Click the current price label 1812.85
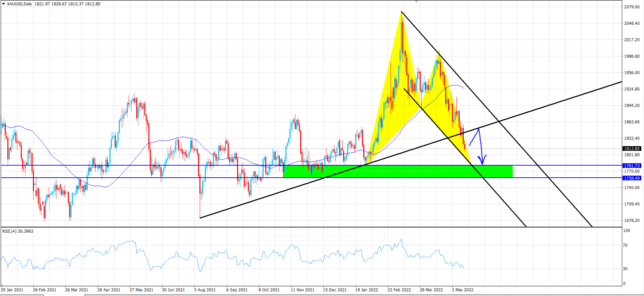Screen dimensions: 644x296 click(x=632, y=149)
